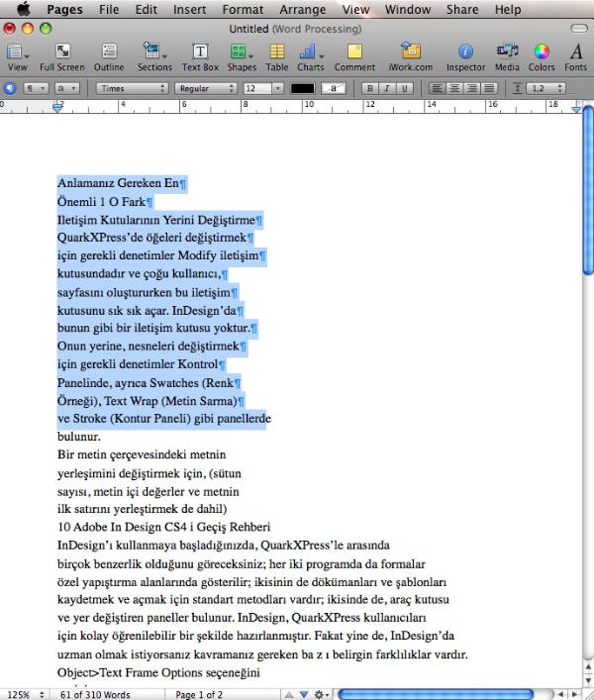This screenshot has width=594, height=700.
Task: Click the word 'bulunur.' below the selection
Action: tap(79, 437)
